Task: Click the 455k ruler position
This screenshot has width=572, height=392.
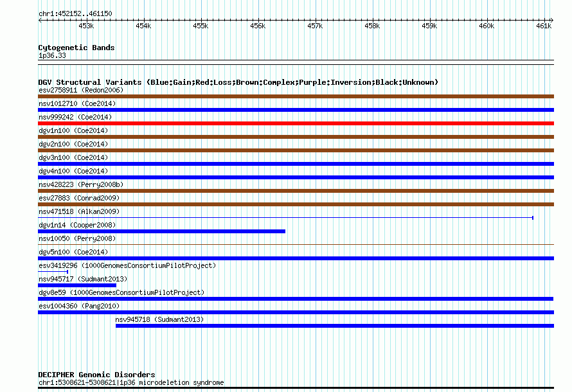Action: tap(201, 26)
